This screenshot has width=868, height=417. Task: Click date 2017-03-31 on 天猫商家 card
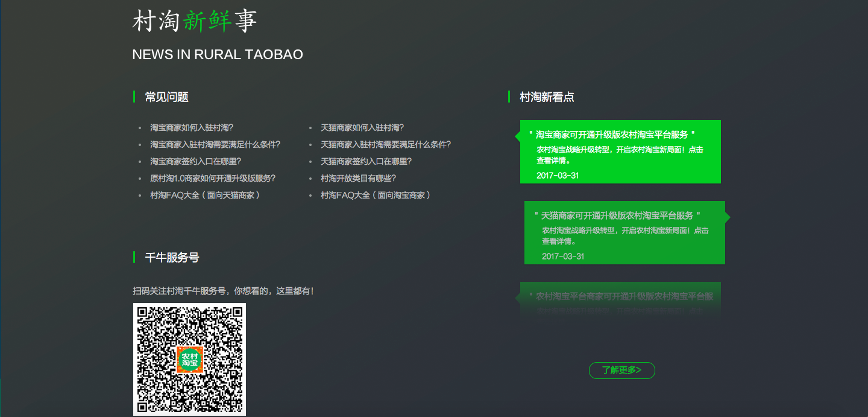click(563, 256)
